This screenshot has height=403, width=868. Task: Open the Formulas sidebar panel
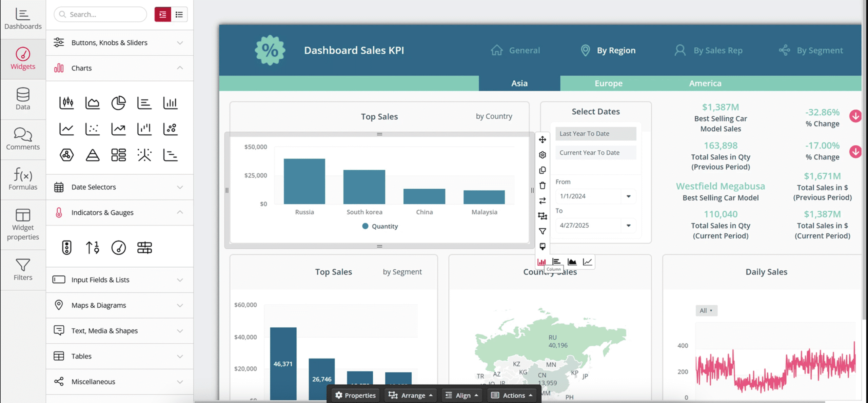pyautogui.click(x=23, y=179)
